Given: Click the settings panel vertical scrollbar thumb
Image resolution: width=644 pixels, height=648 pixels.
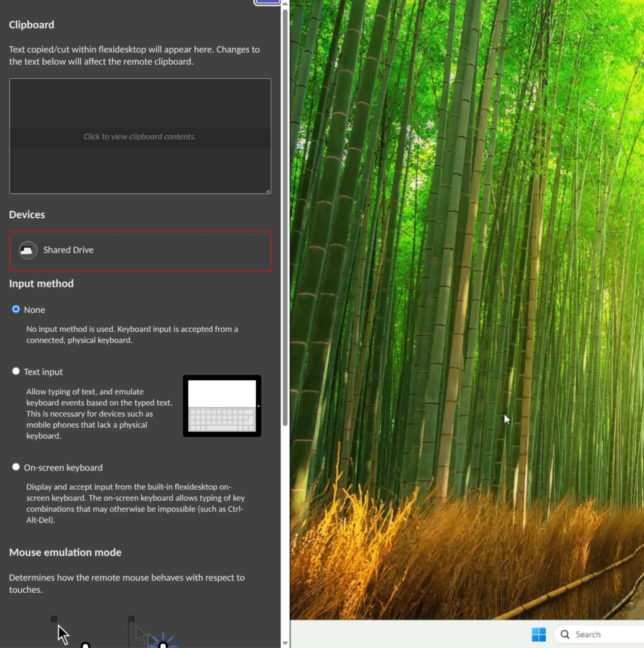Looking at the screenshot, I should (285, 218).
